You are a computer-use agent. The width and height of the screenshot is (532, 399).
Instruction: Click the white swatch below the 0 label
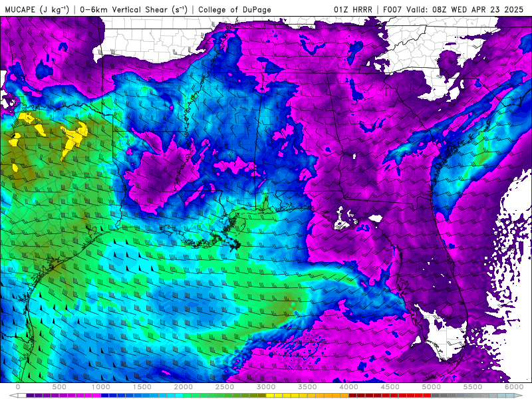pyautogui.click(x=22, y=396)
